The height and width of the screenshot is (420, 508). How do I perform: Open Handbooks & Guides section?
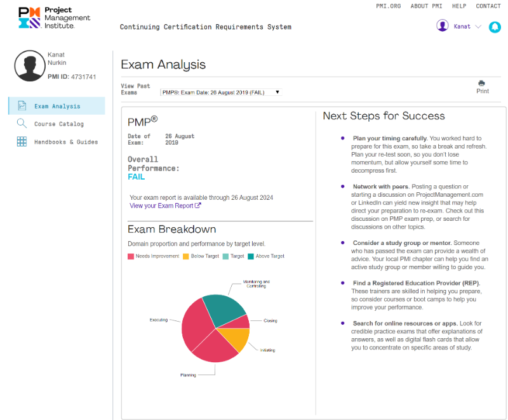66,141
